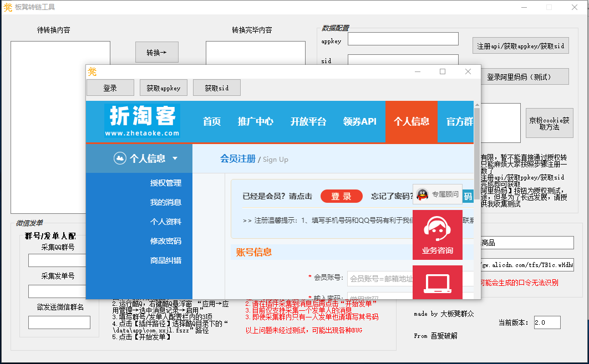Image resolution: width=589 pixels, height=364 pixels.
Task: Click the field containing 商品 text
Action: (527, 243)
